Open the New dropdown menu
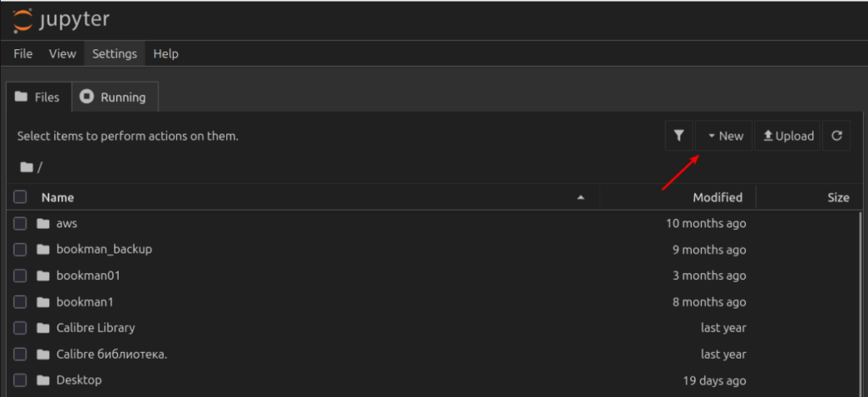Screen dimensions: 868x397 pos(725,136)
